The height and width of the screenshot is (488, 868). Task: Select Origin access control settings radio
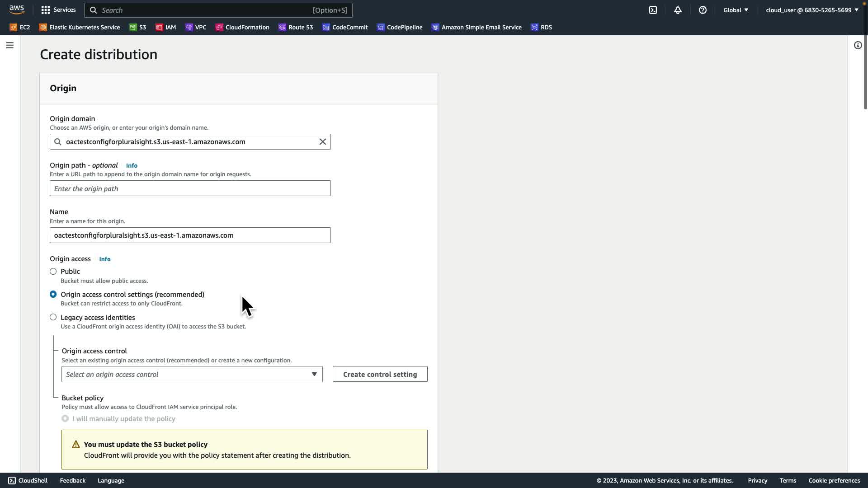click(53, 294)
